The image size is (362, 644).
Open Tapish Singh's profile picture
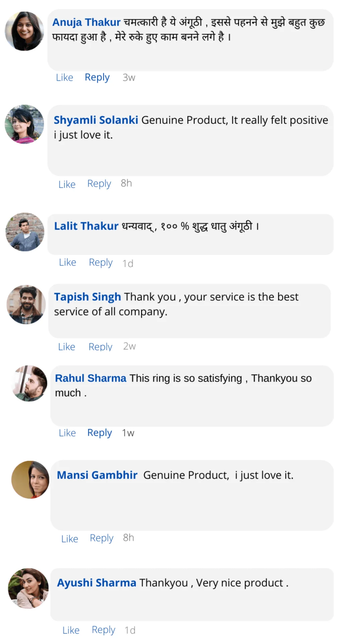pos(26,305)
